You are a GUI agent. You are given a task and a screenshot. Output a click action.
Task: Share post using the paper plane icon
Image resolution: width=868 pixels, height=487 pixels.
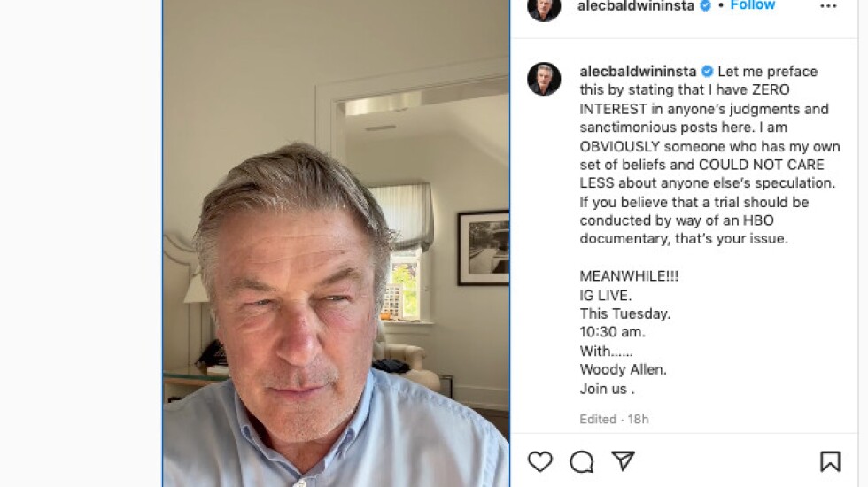tap(623, 461)
